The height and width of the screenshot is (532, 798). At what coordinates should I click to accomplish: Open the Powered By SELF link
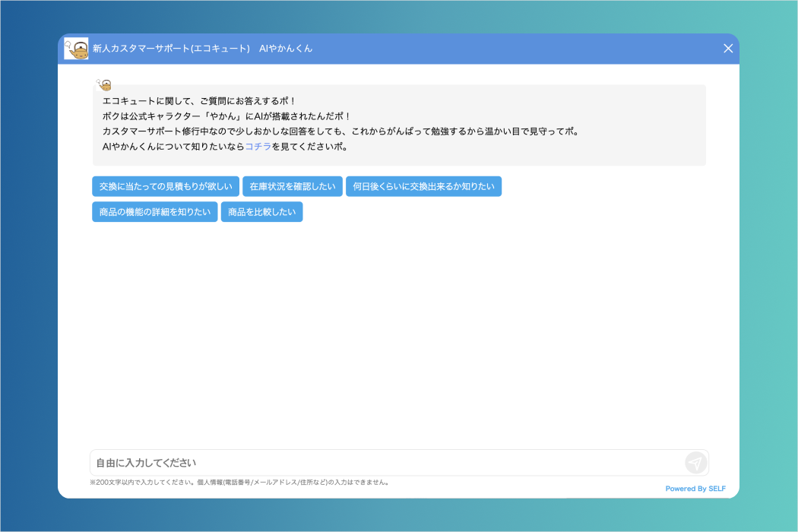[x=695, y=489]
